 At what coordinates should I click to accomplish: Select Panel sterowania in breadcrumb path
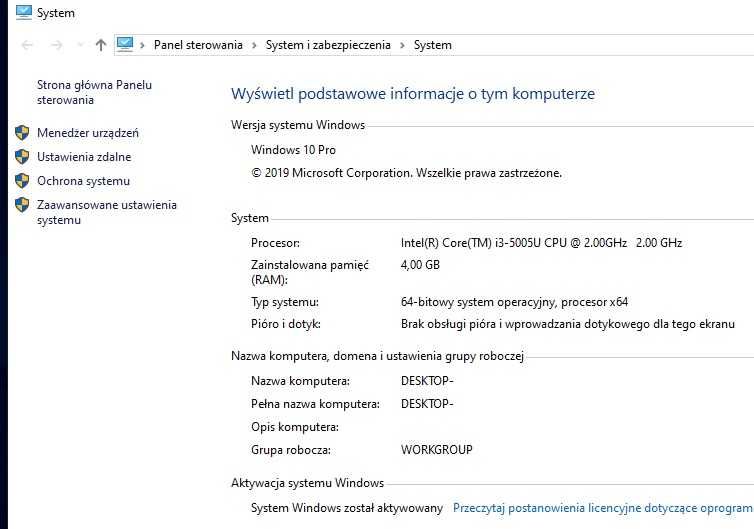tap(198, 45)
